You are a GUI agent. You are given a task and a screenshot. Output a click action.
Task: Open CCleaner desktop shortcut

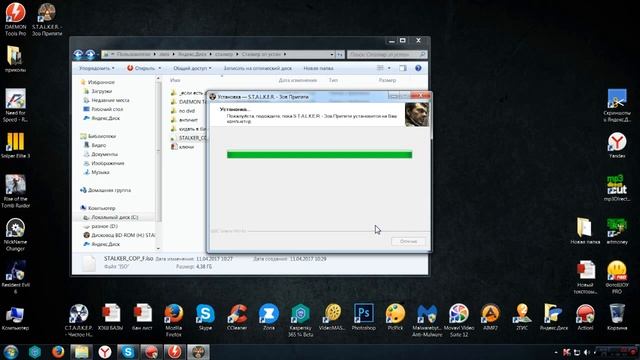237,317
